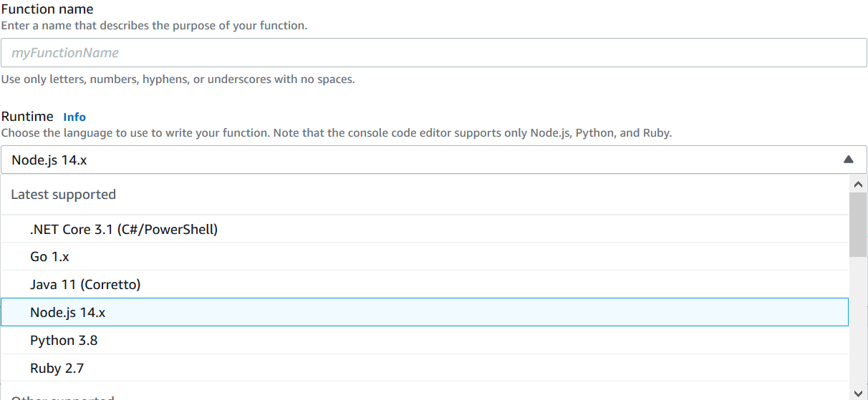868x400 pixels.
Task: Click the Function name input field
Action: (x=434, y=53)
